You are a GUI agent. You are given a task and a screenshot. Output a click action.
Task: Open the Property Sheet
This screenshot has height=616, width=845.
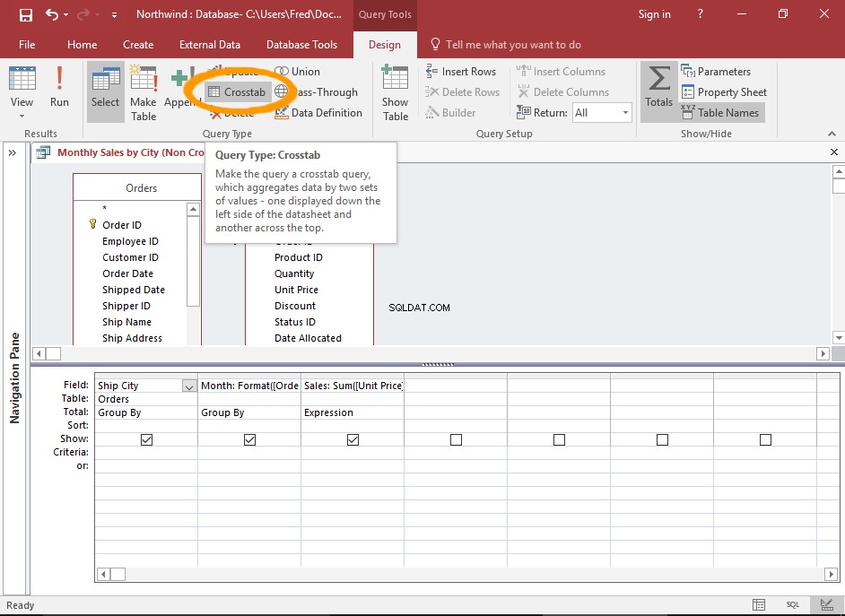[724, 92]
